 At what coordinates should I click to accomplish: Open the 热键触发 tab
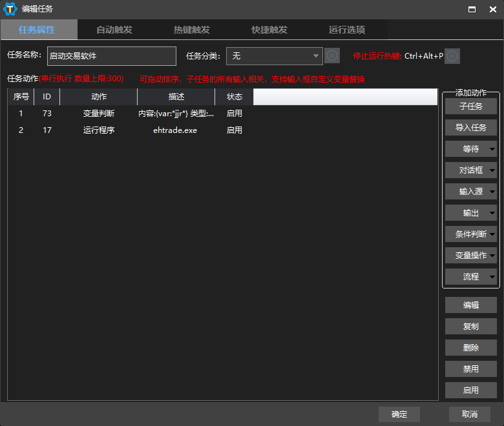coord(192,30)
